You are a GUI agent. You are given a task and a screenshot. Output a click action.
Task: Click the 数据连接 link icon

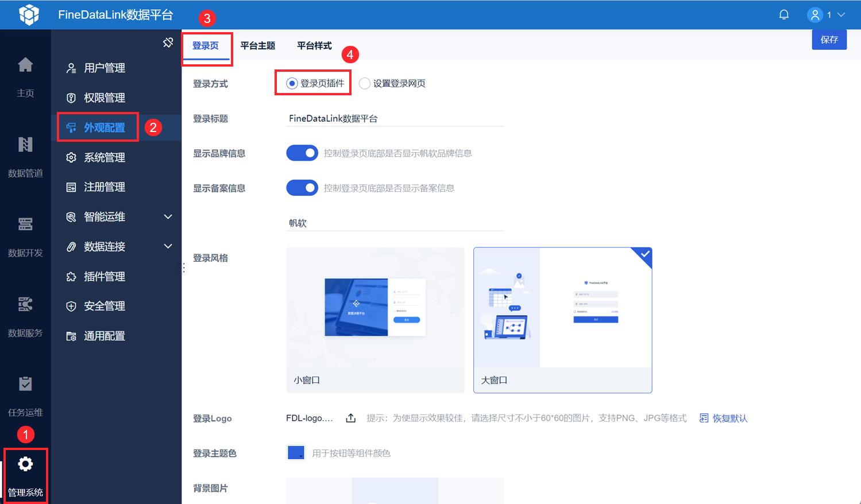71,247
